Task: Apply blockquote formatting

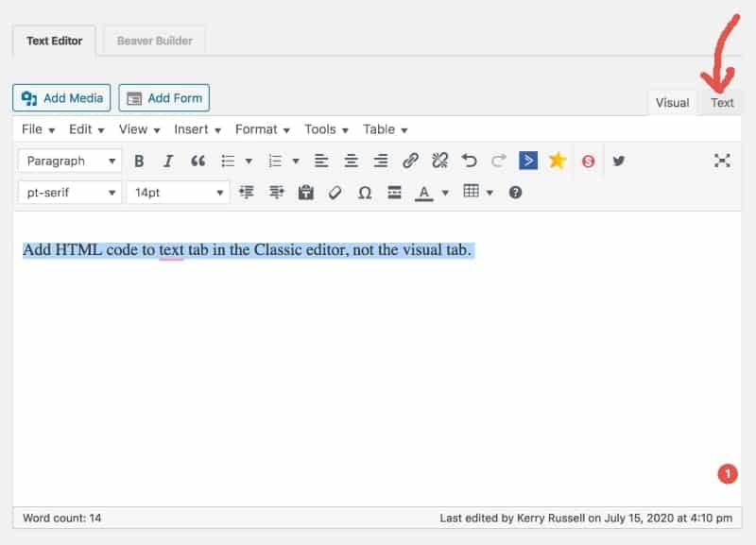Action: 198,161
